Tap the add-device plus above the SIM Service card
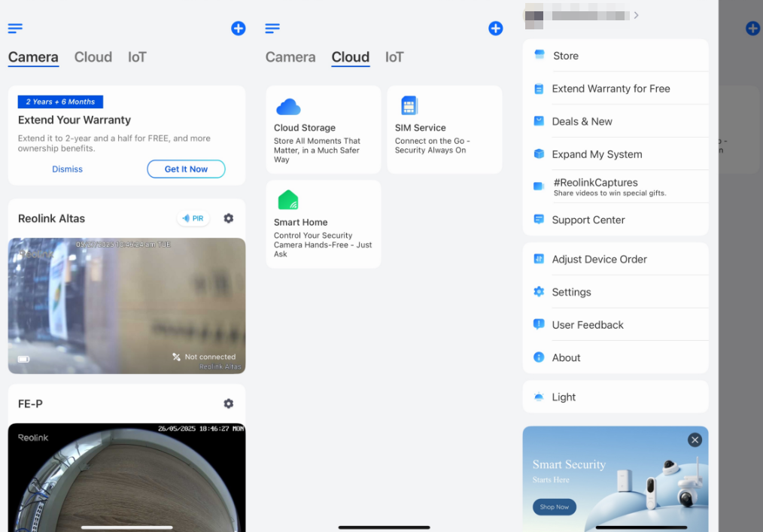Screen dimensions: 763x532 tap(495, 29)
